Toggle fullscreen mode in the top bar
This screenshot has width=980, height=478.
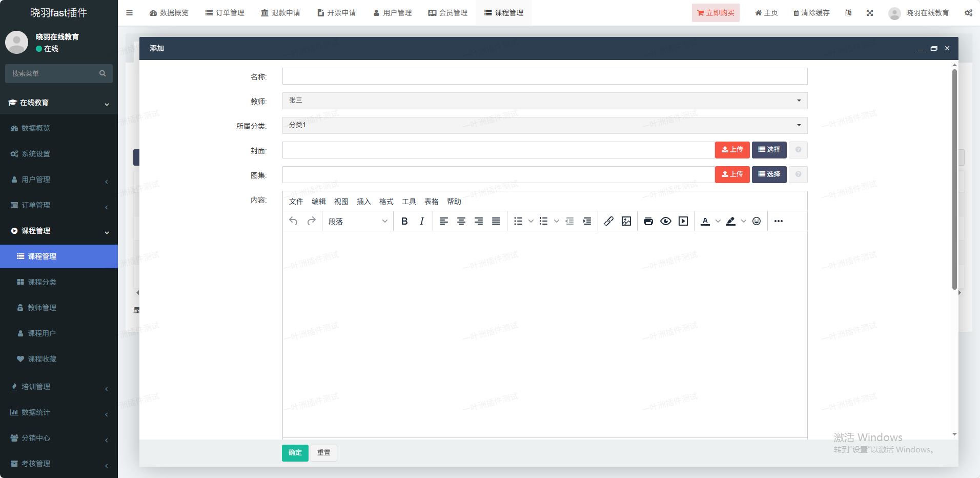pyautogui.click(x=869, y=13)
